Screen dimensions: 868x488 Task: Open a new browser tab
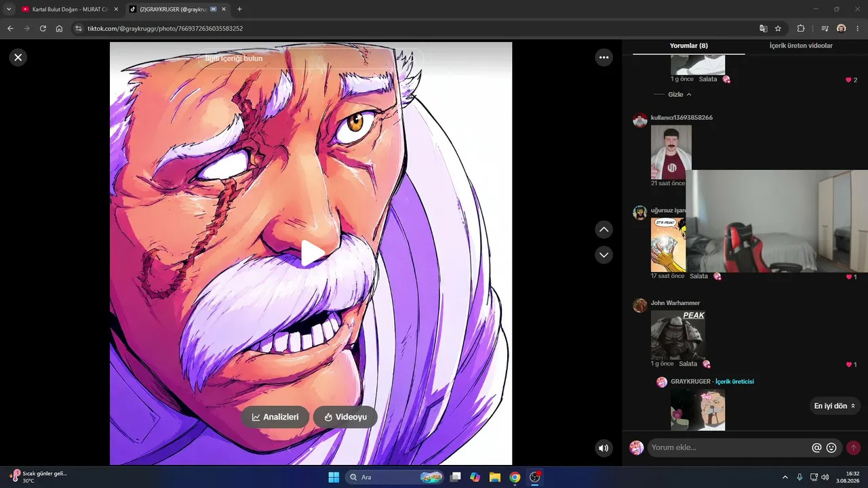239,9
